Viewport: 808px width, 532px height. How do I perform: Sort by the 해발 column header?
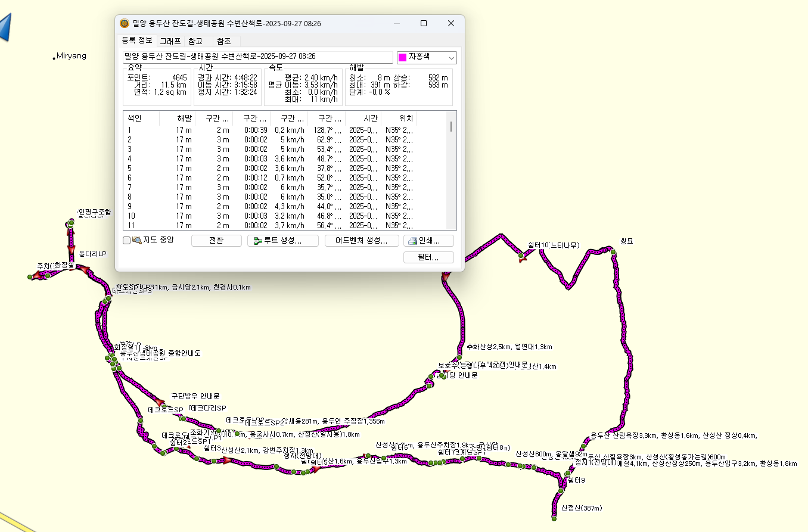tap(177, 119)
